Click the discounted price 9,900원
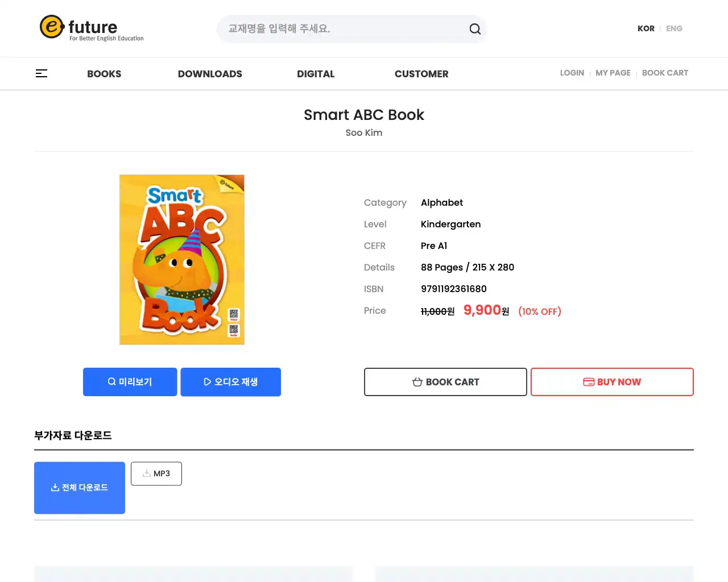Screen dimensions: 728x582 [486, 310]
